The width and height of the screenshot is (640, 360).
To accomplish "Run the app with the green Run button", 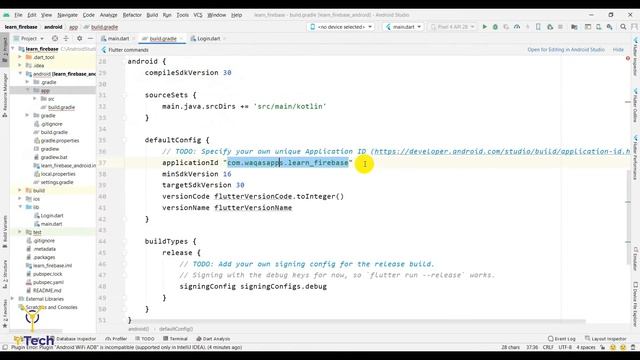I will pyautogui.click(x=484, y=27).
